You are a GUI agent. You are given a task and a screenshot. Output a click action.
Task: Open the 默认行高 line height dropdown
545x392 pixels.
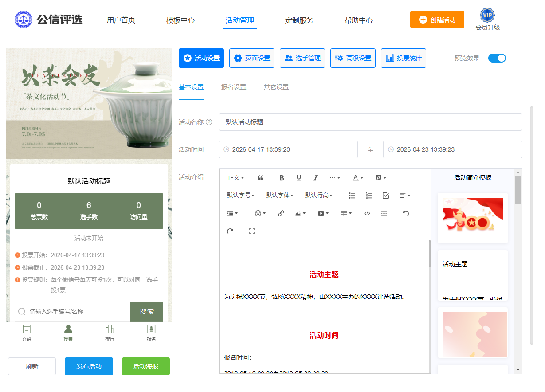[x=318, y=196]
